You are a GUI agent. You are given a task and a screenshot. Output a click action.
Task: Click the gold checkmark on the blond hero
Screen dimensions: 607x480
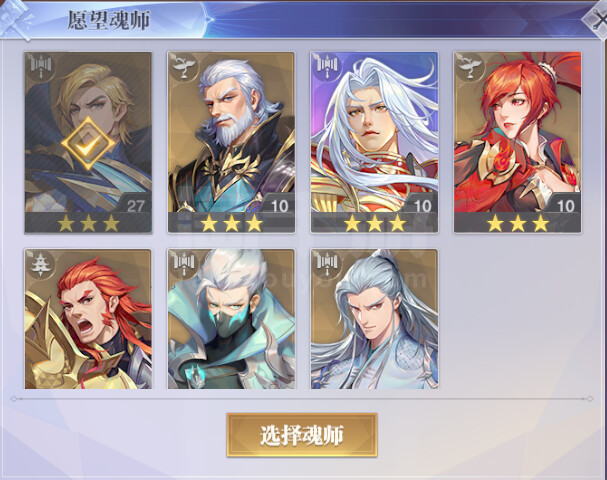(88, 144)
